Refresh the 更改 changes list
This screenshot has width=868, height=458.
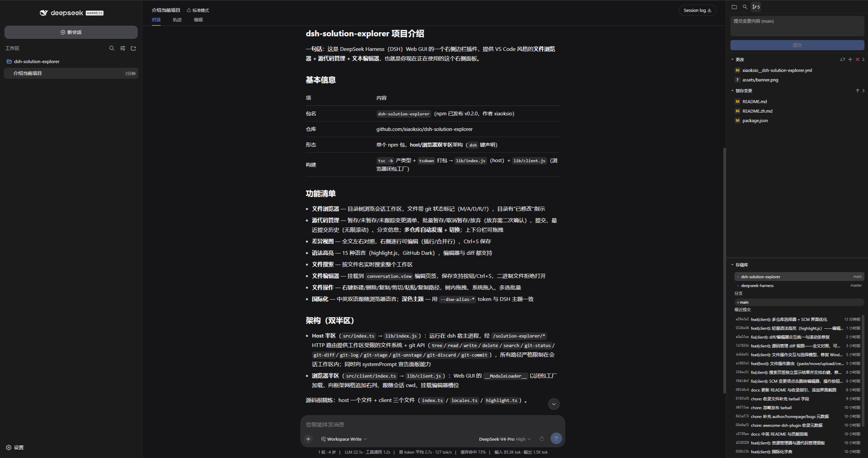point(842,59)
